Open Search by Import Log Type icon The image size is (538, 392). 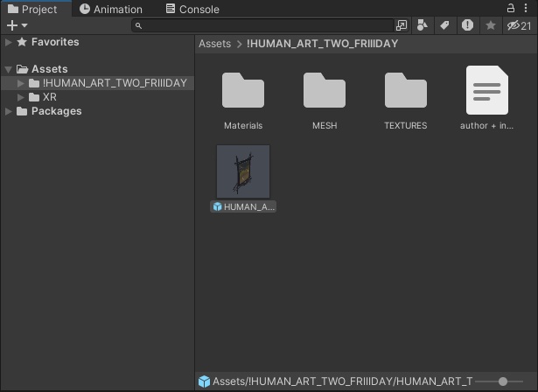467,25
